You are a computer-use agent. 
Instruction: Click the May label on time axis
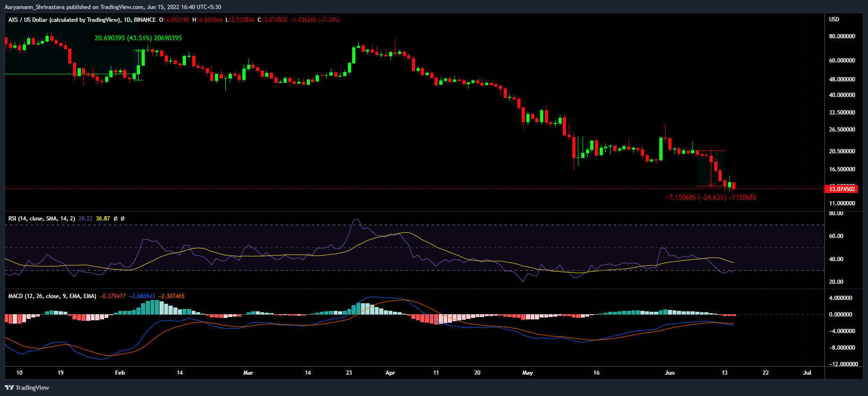[528, 373]
